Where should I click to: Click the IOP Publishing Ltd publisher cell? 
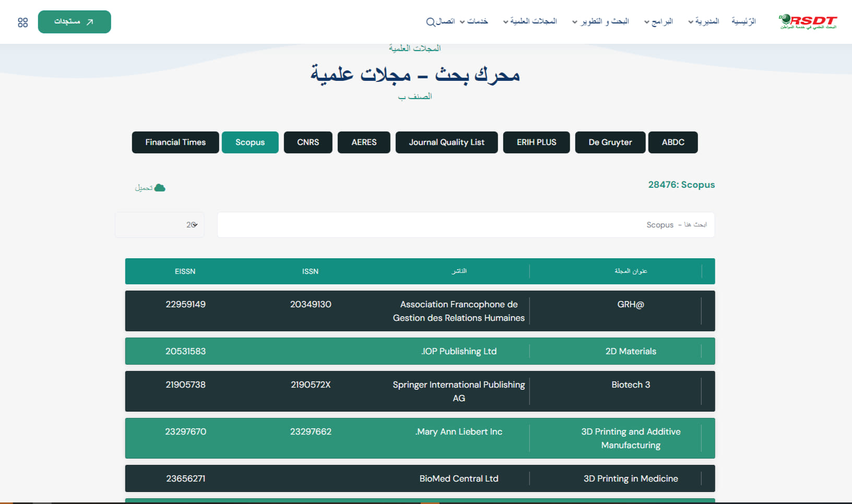point(459,351)
